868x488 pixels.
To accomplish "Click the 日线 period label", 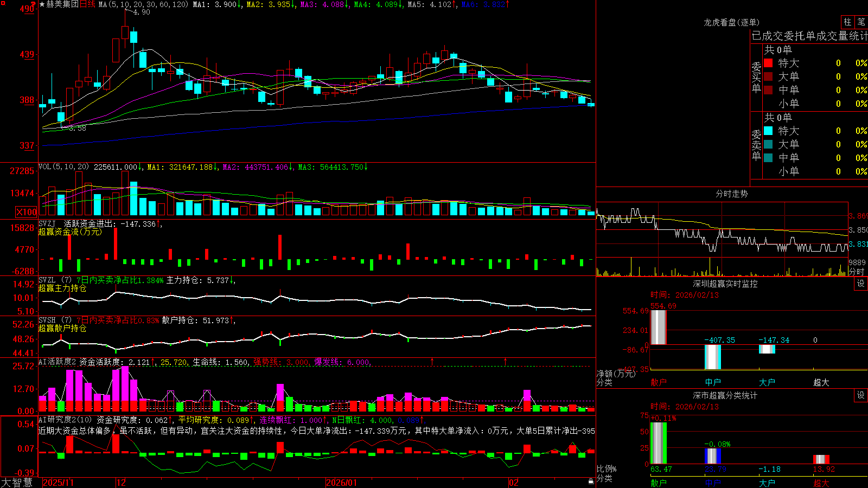I will pos(87,4).
